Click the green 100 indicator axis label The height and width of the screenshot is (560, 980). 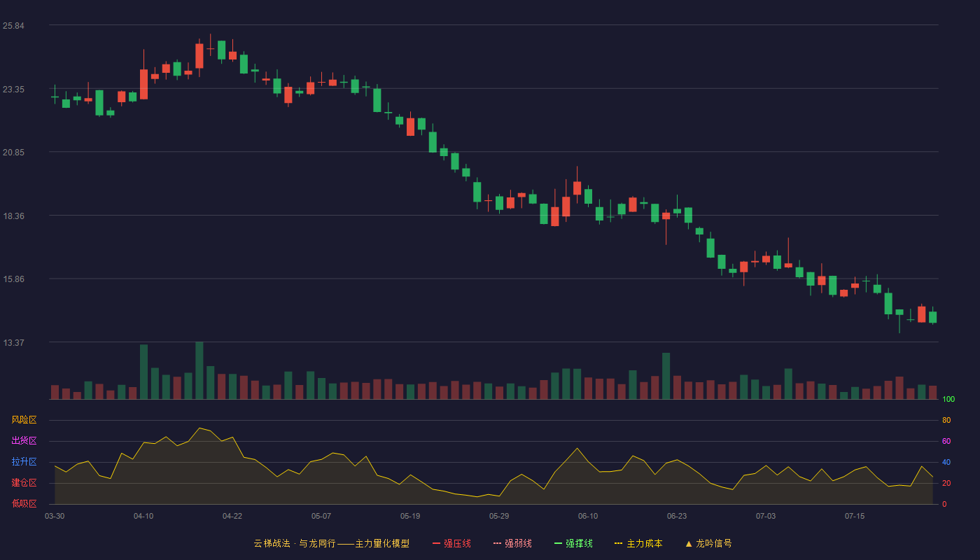tap(948, 400)
